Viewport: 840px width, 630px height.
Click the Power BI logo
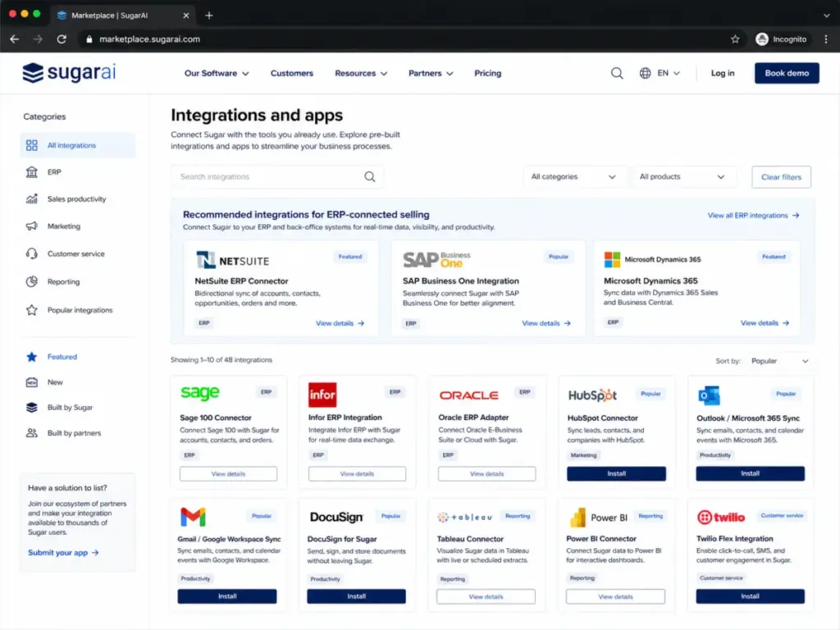(x=598, y=518)
